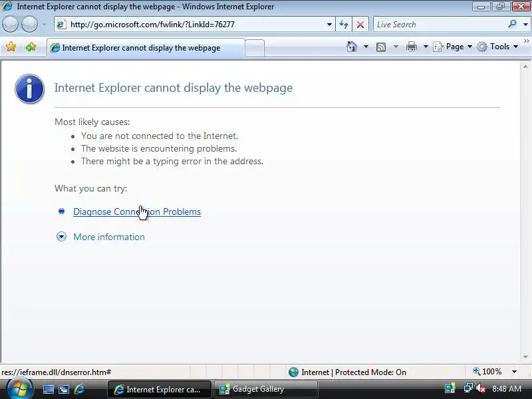This screenshot has height=399, width=532.
Task: Click scrollbar up arrow
Action: pos(525,67)
